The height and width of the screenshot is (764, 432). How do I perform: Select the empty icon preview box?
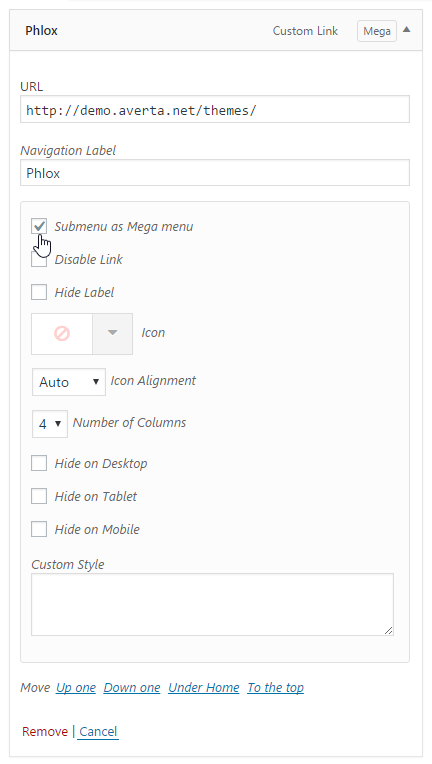[x=62, y=334]
